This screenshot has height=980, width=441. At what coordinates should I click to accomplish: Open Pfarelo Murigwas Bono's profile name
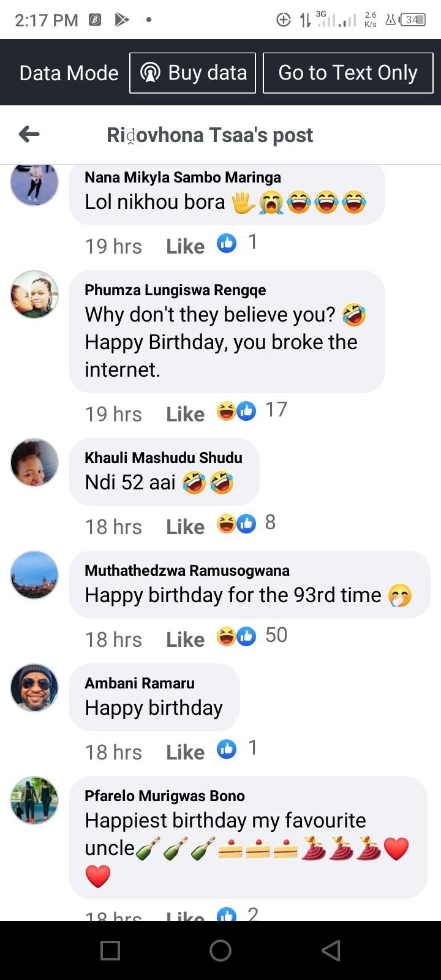tap(165, 796)
